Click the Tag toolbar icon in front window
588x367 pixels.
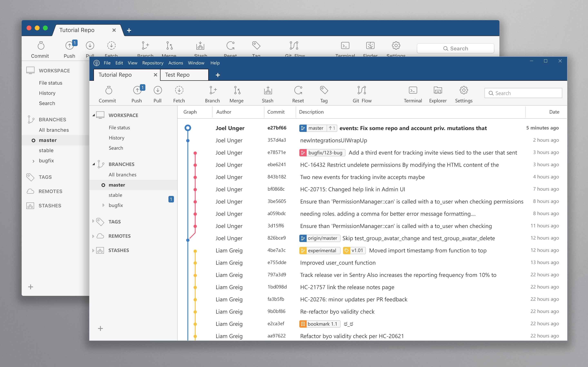pos(324,91)
